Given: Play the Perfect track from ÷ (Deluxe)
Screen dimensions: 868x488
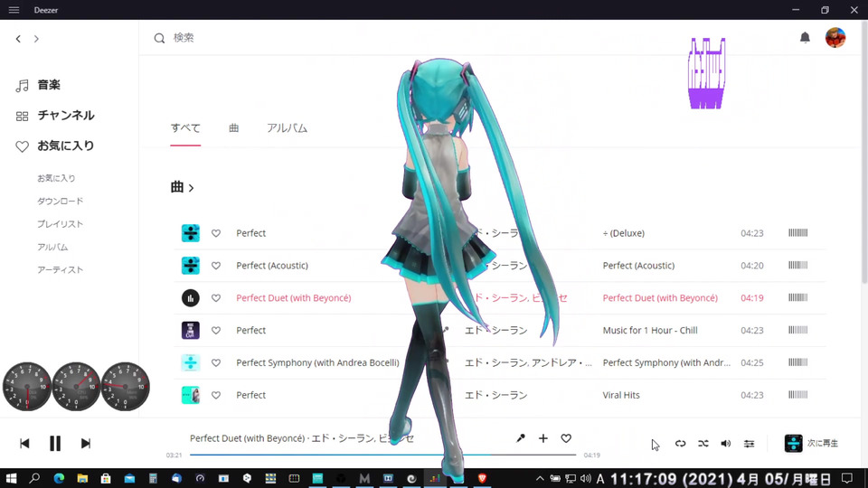Looking at the screenshot, I should pos(191,233).
